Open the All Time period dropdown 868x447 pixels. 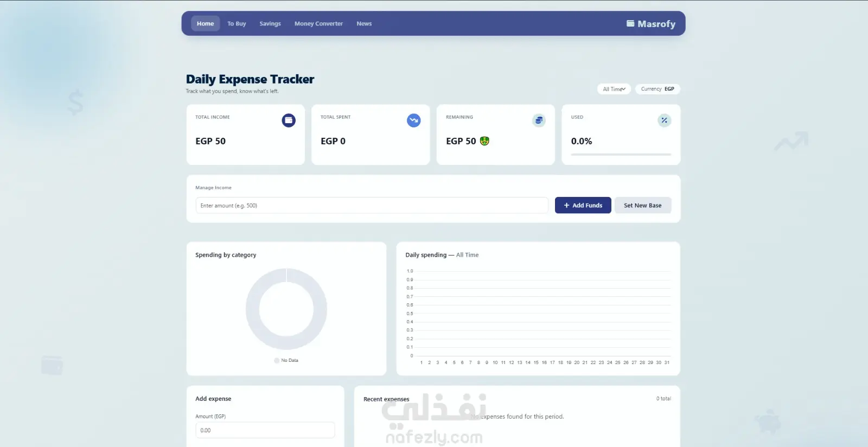click(614, 89)
